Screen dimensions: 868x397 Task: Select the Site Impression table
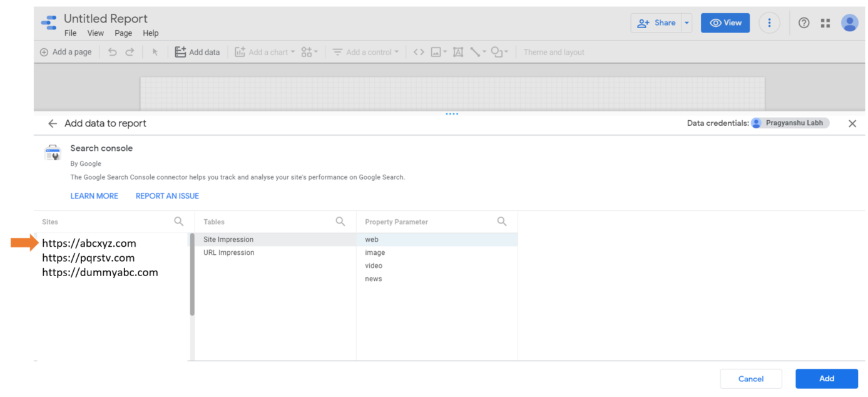(x=275, y=239)
